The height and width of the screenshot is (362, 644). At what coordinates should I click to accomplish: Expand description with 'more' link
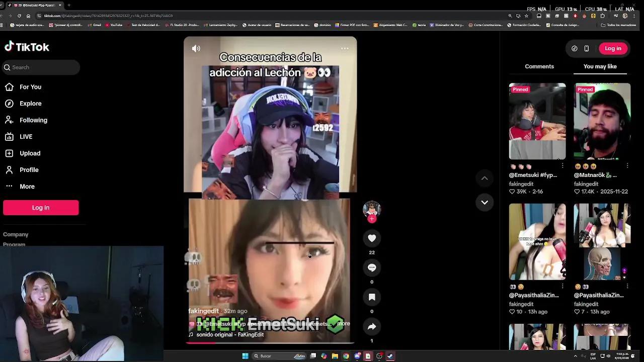(x=344, y=324)
